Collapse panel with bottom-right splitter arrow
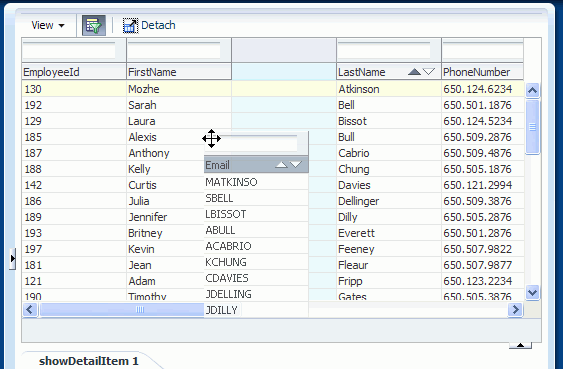The height and width of the screenshot is (369, 563). tap(520, 345)
